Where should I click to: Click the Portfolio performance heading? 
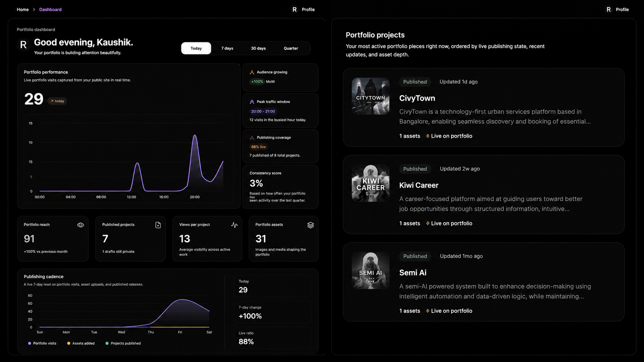46,72
